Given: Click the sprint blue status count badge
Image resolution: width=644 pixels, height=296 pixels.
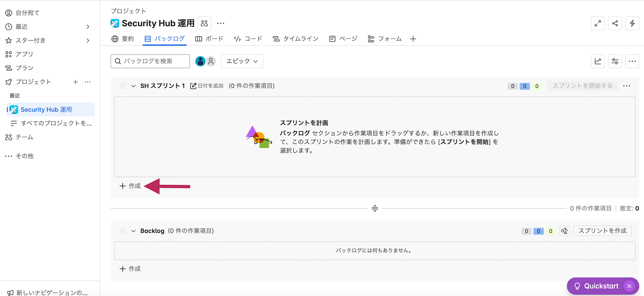Looking at the screenshot, I should tap(525, 86).
